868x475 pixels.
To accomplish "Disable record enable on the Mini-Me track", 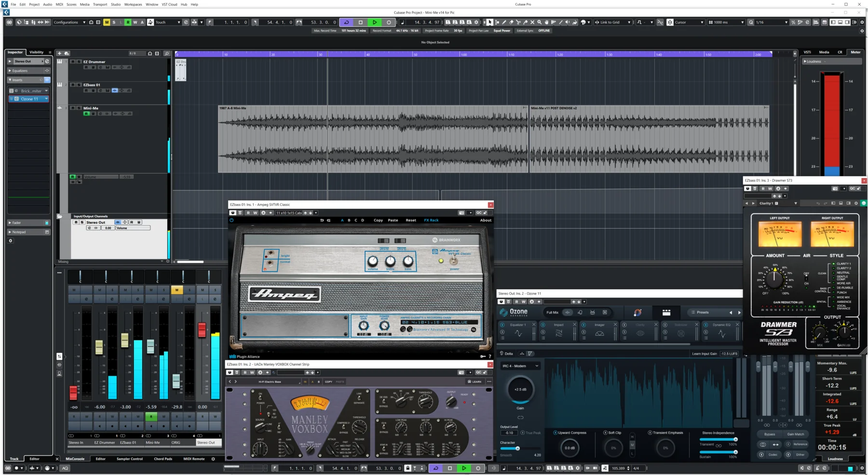I will (86, 114).
